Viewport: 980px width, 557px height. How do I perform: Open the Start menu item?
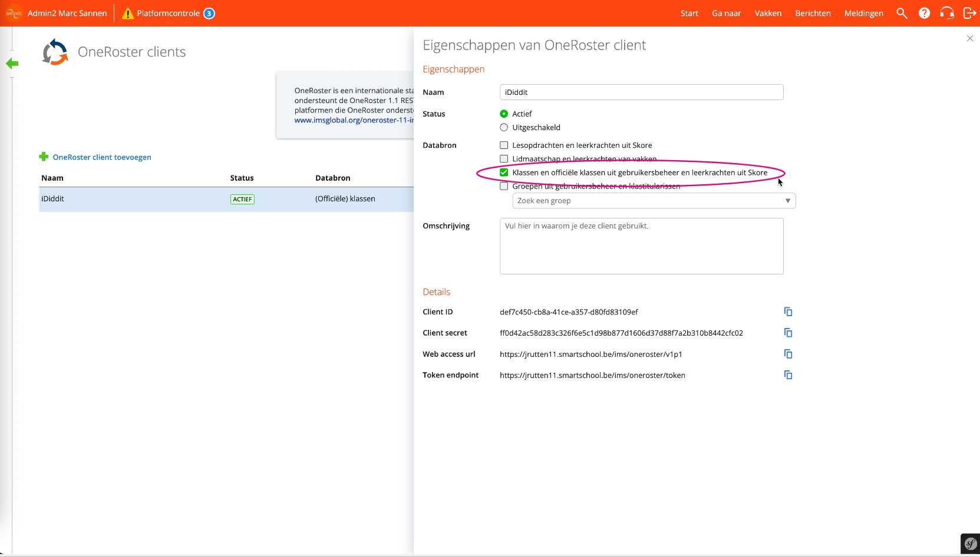(689, 13)
